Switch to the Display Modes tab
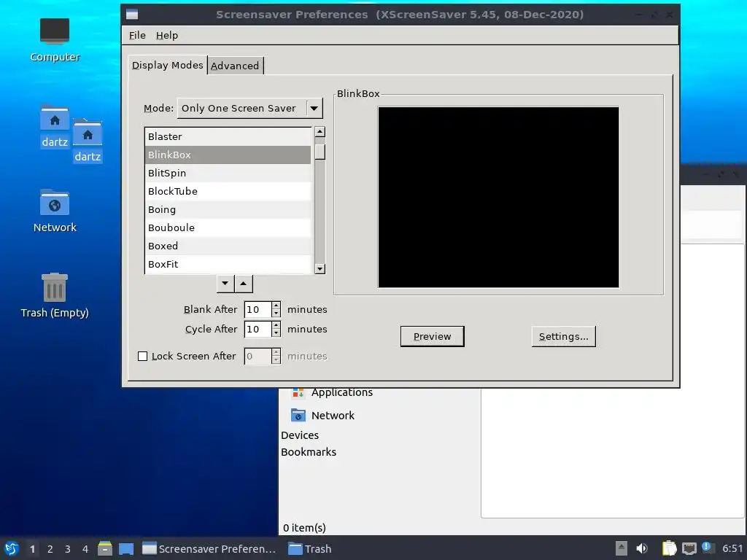 coord(168,65)
